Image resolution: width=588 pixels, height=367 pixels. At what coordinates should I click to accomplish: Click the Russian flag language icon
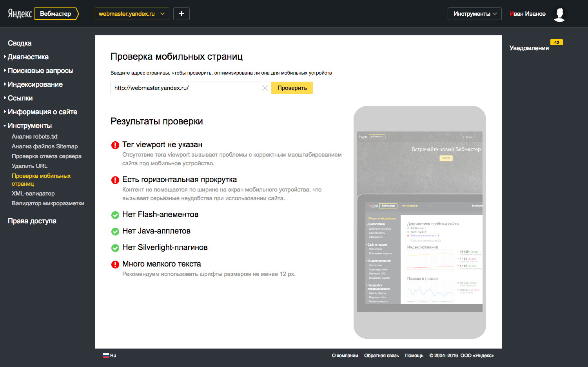106,356
